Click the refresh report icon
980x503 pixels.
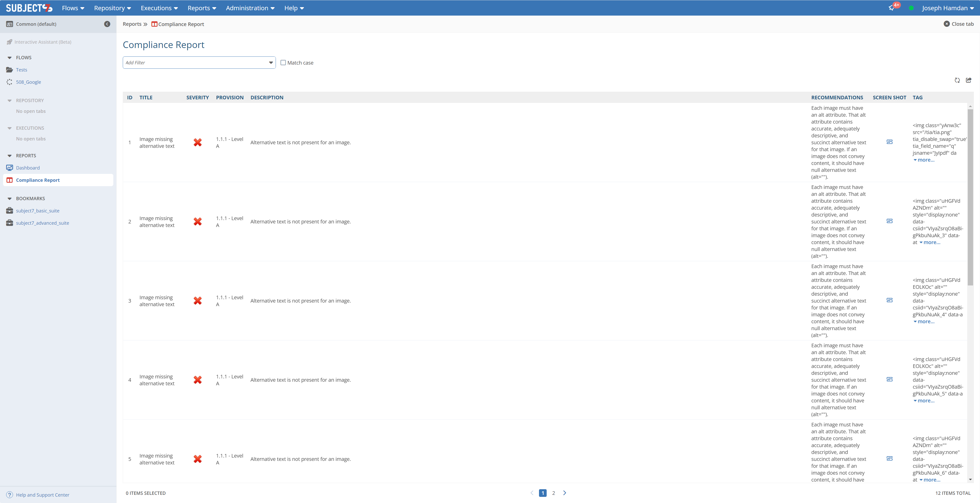pos(957,80)
